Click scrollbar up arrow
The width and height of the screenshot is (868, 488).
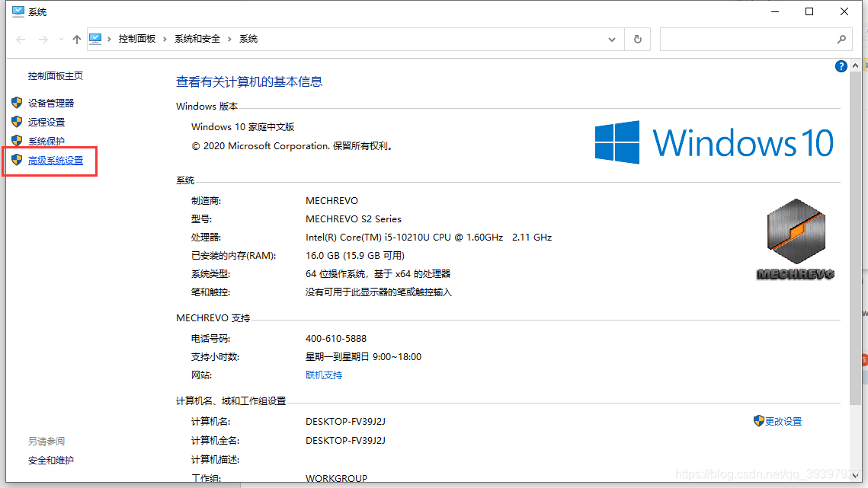pos(855,65)
